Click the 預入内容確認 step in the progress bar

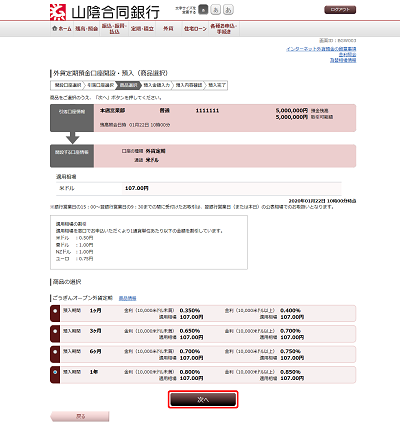click(x=189, y=85)
